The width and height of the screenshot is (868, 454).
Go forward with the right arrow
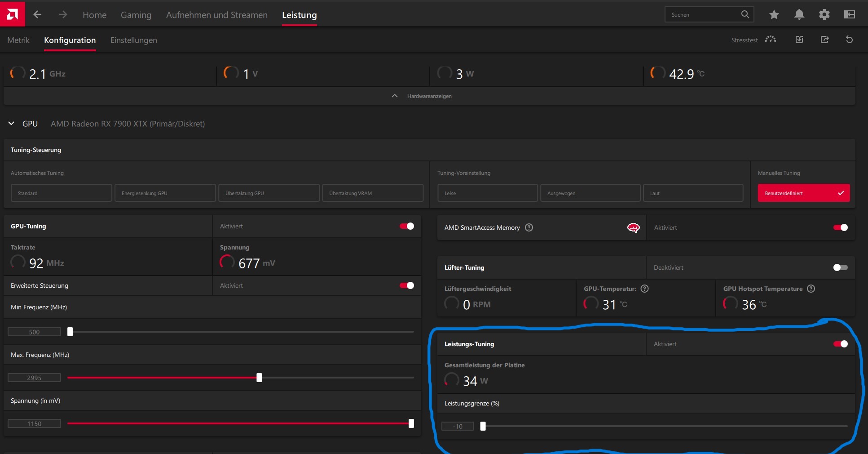63,15
